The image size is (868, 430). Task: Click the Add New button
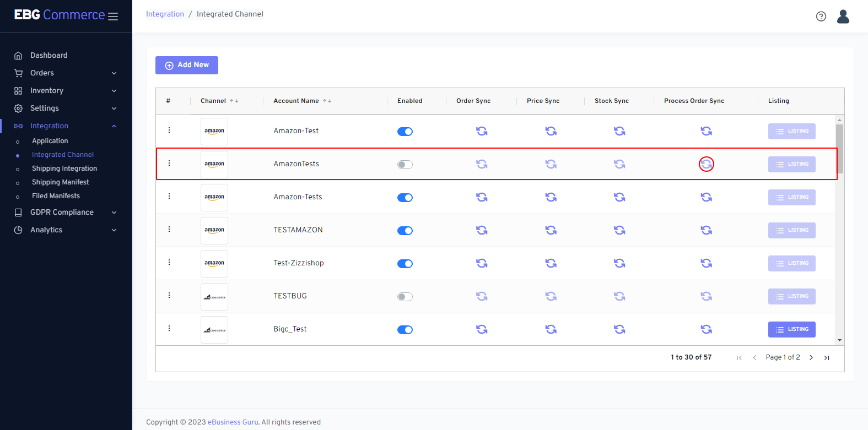pos(187,65)
